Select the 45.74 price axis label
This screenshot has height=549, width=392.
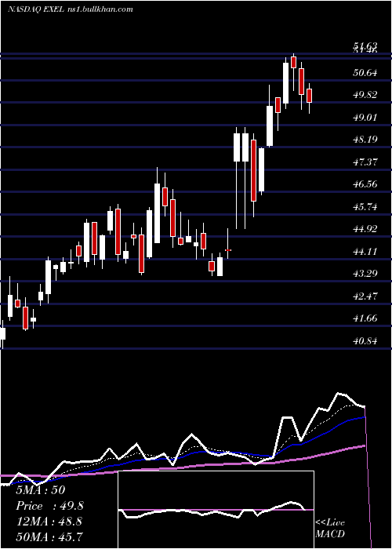[365, 206]
